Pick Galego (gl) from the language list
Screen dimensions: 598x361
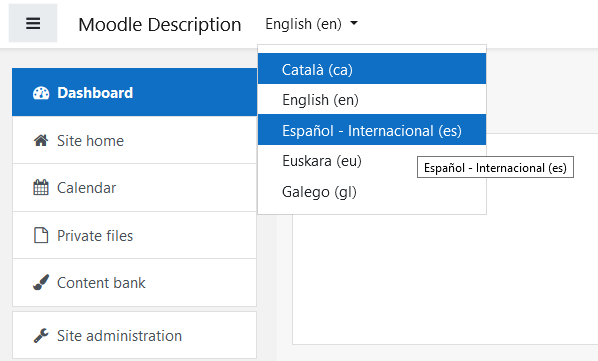click(x=372, y=191)
